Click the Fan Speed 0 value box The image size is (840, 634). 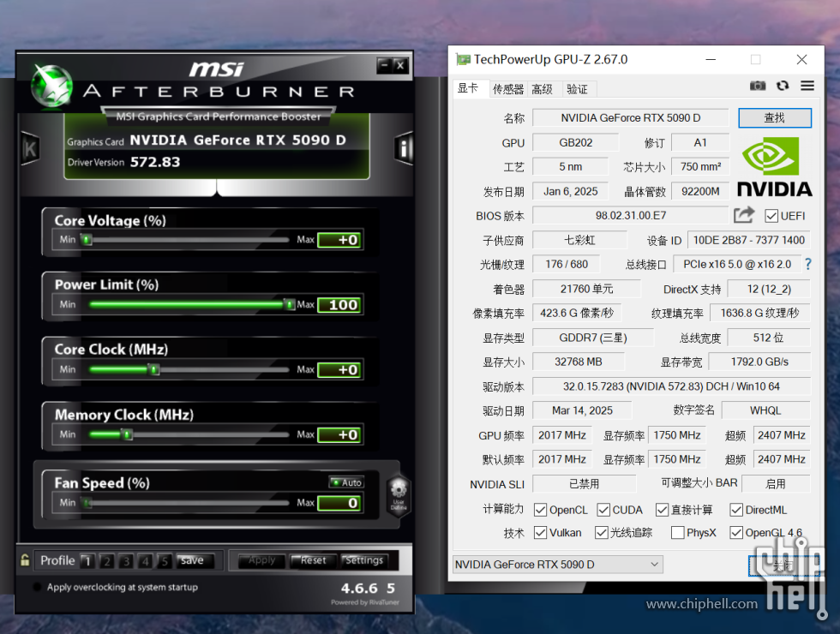[x=339, y=503]
